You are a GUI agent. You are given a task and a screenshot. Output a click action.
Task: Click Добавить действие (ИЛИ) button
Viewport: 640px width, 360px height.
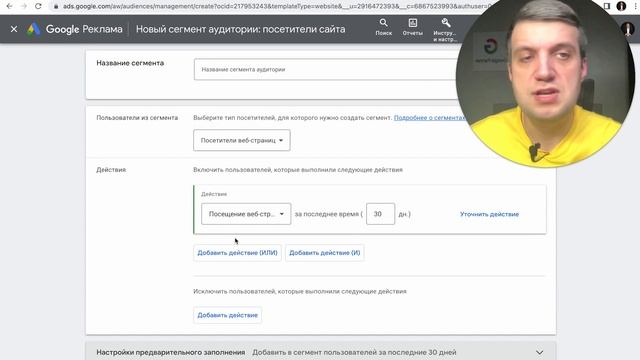(238, 253)
